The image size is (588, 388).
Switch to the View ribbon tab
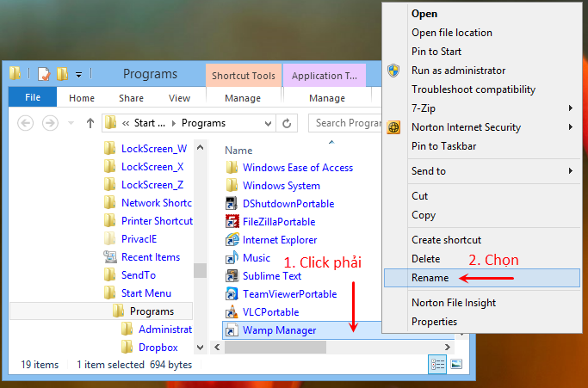pos(179,98)
